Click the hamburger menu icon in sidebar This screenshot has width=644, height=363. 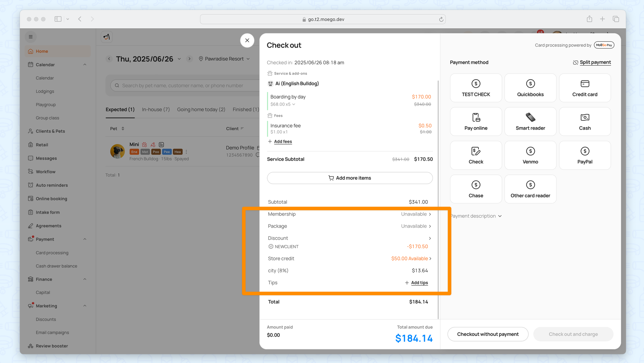[x=31, y=37]
